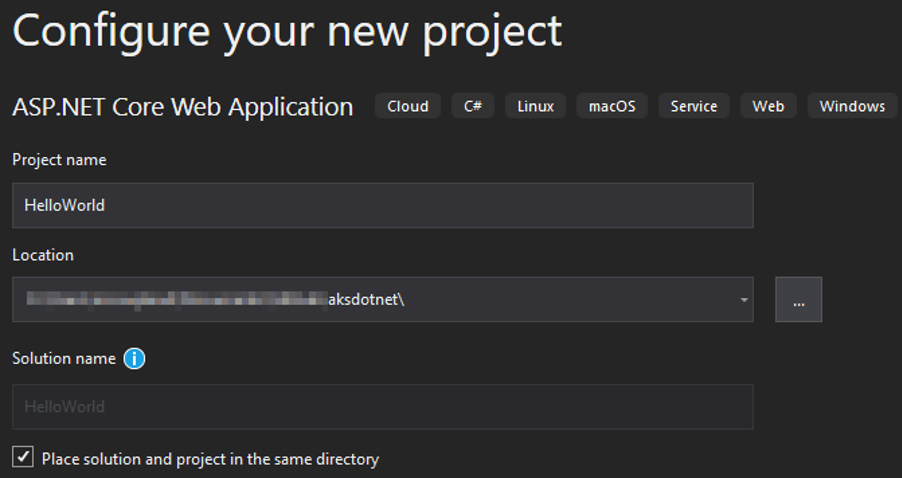The width and height of the screenshot is (902, 478).
Task: Expand the Location dropdown arrow
Action: pyautogui.click(x=743, y=300)
